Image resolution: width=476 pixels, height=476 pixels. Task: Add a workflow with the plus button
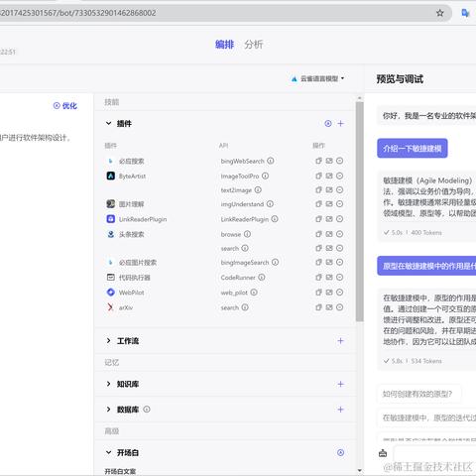pyautogui.click(x=341, y=341)
